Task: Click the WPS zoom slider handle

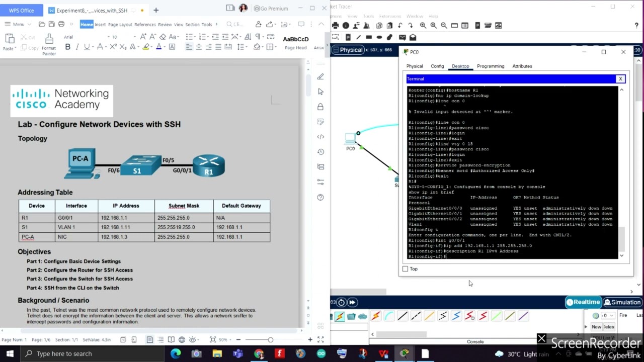Action: [x=270, y=340]
